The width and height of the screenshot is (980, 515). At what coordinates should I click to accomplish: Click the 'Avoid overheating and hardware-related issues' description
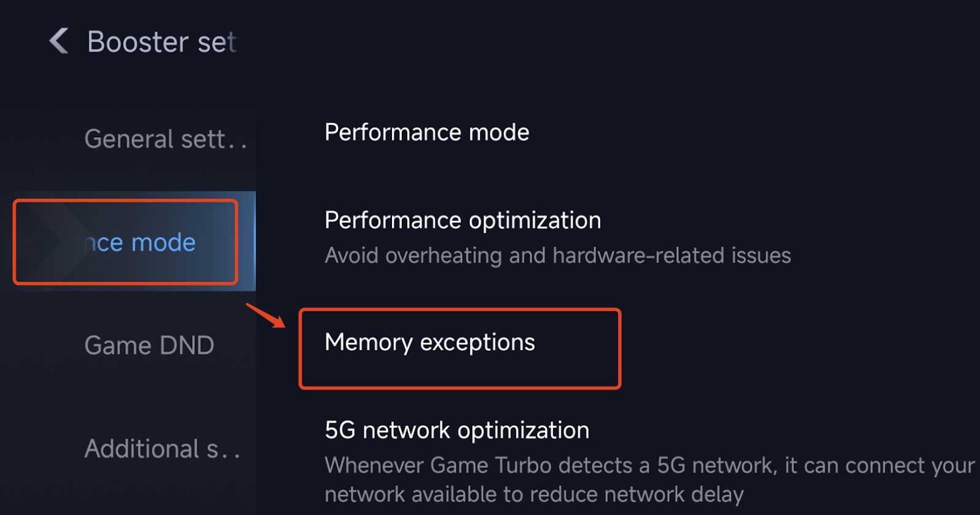(557, 255)
